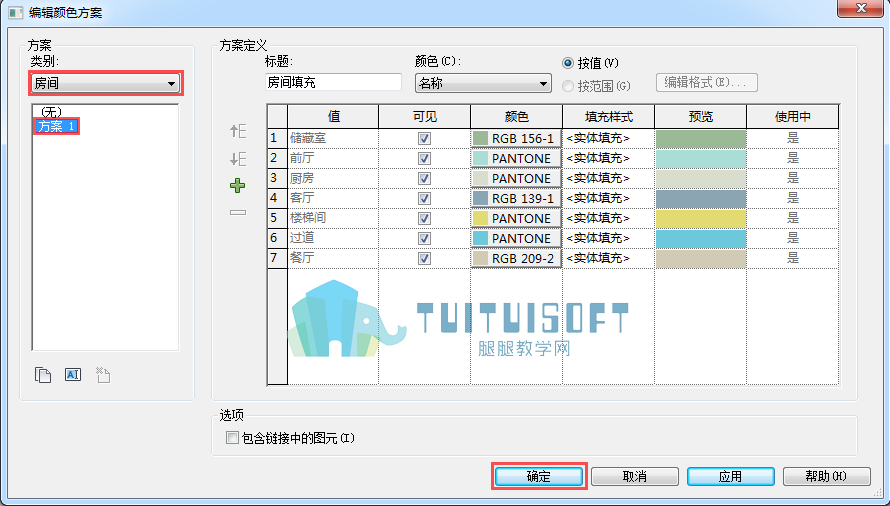Select row header number 4
Image resolution: width=890 pixels, height=506 pixels.
point(278,198)
